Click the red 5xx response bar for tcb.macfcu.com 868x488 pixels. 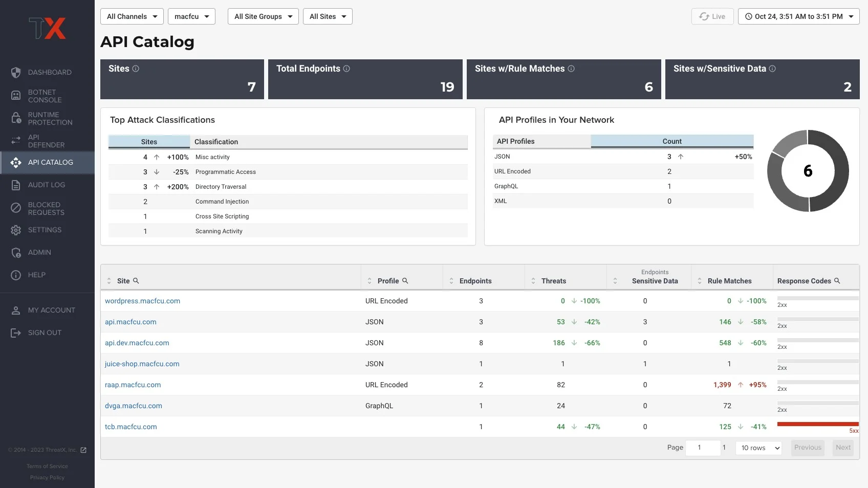click(x=818, y=424)
